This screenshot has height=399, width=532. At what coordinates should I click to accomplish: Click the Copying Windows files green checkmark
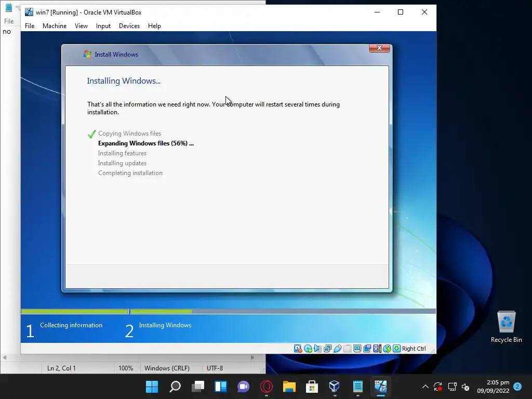pyautogui.click(x=91, y=134)
